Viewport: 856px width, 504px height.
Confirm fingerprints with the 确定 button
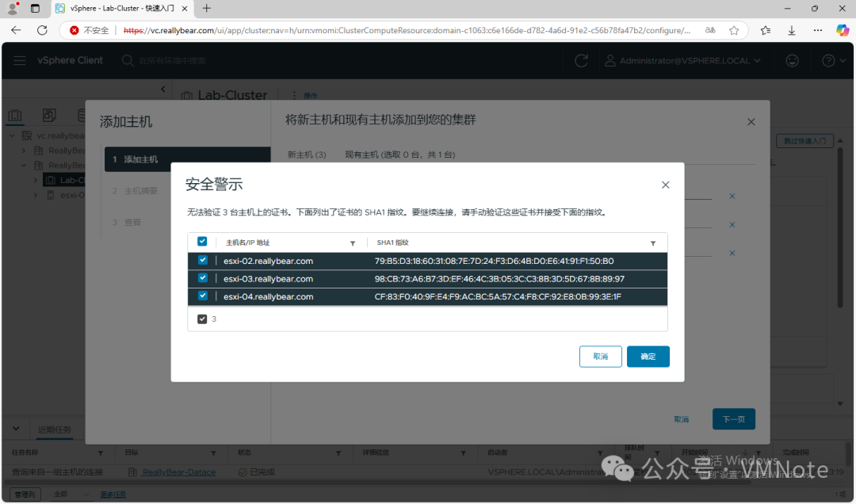648,357
